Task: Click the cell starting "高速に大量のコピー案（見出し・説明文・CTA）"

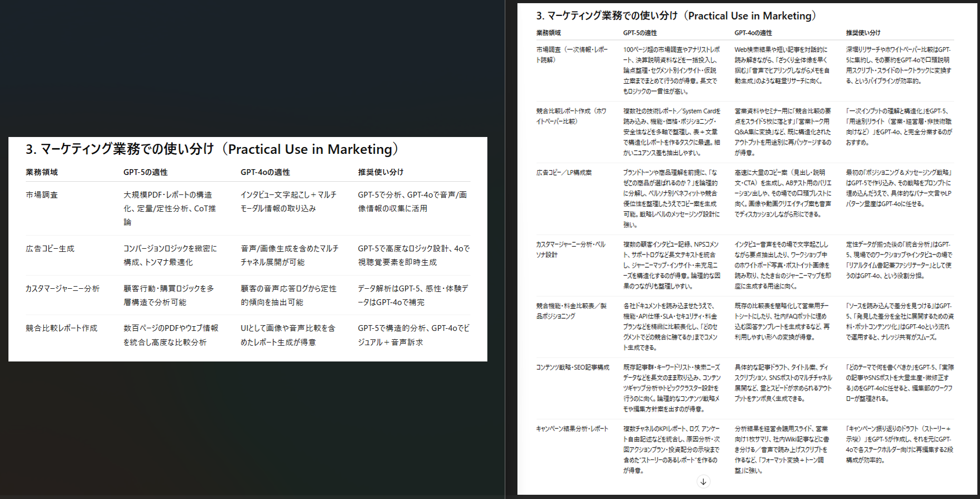Action: click(x=783, y=193)
